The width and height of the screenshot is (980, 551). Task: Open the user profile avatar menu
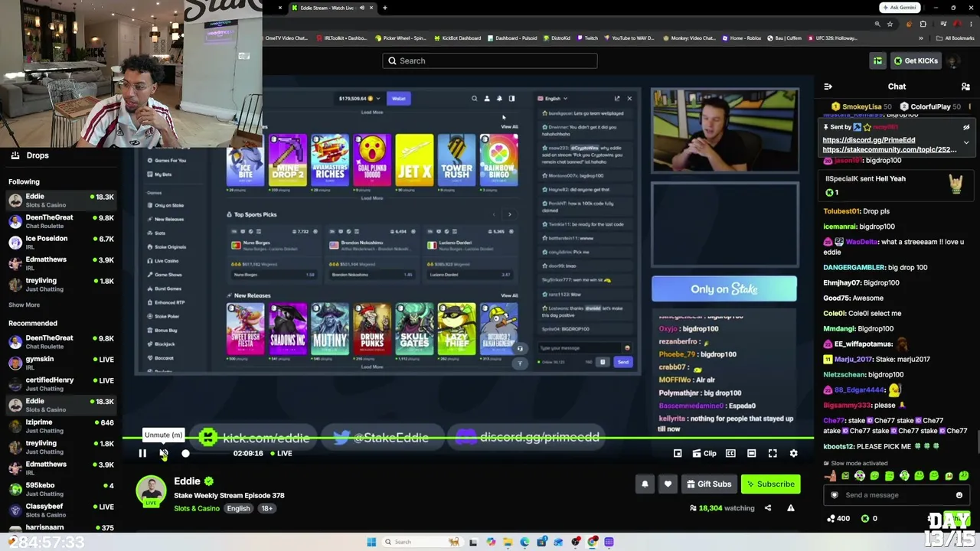pyautogui.click(x=953, y=61)
